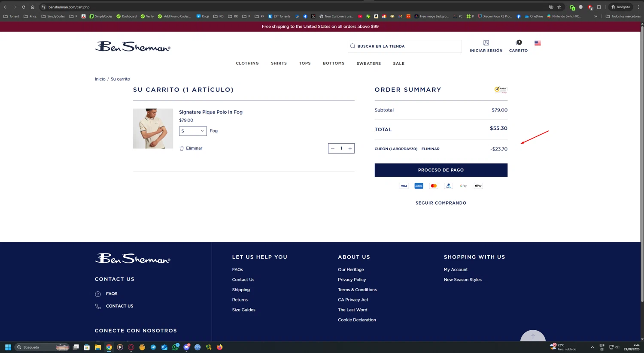Click the phone icon beside Contact Us
Image resolution: width=644 pixels, height=353 pixels.
click(x=98, y=306)
